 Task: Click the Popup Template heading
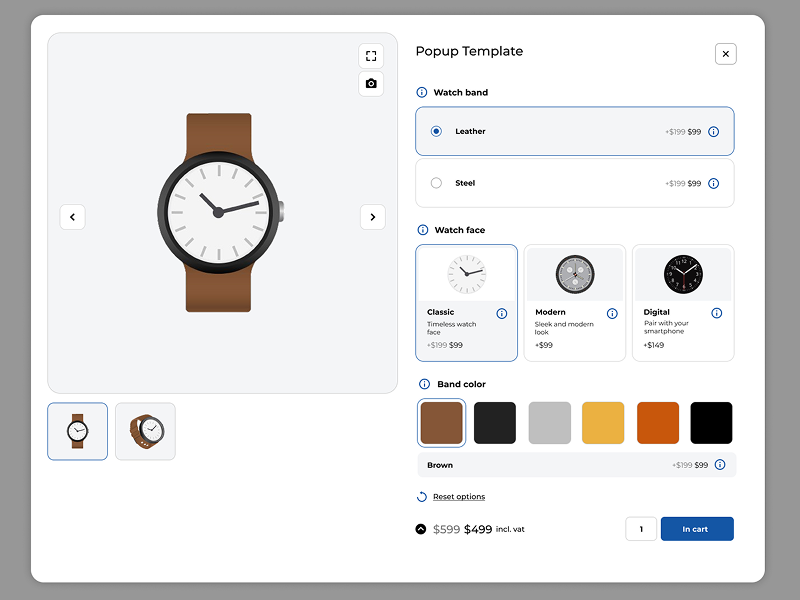pyautogui.click(x=469, y=51)
